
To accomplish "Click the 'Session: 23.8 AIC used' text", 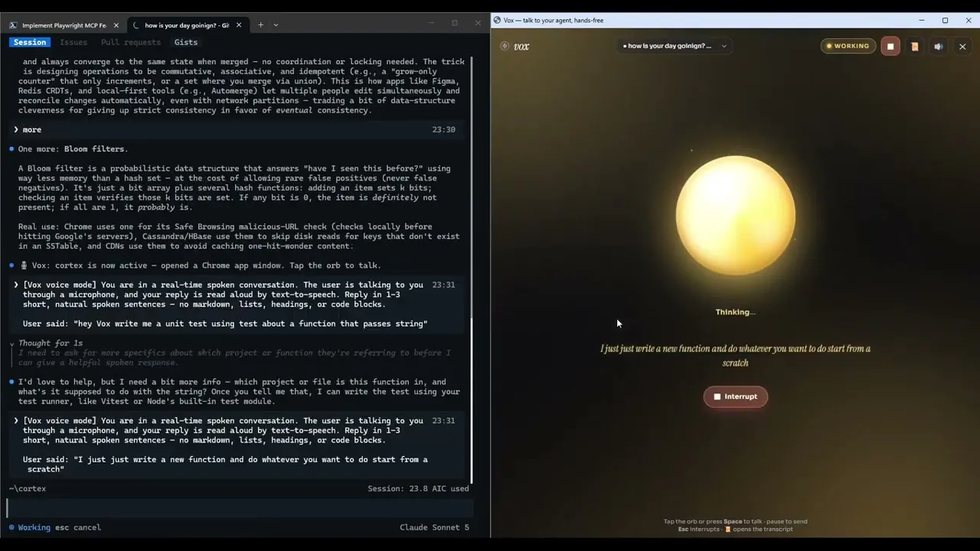I will (x=418, y=488).
